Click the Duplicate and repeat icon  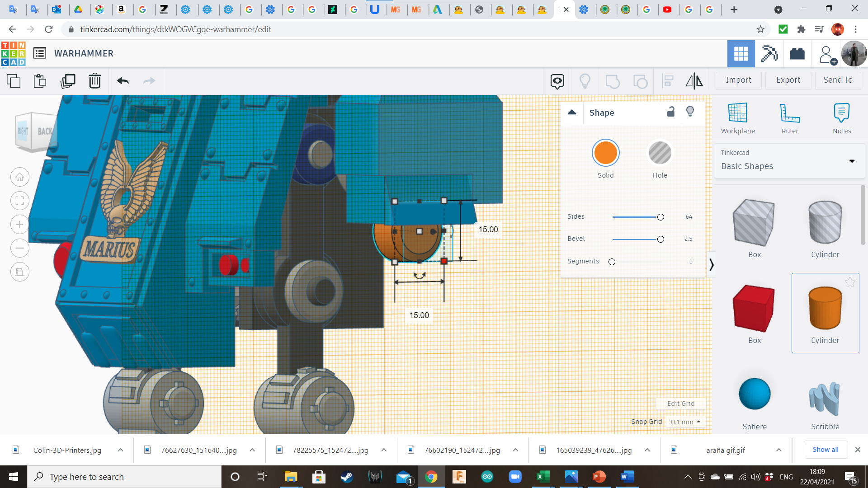tap(68, 81)
